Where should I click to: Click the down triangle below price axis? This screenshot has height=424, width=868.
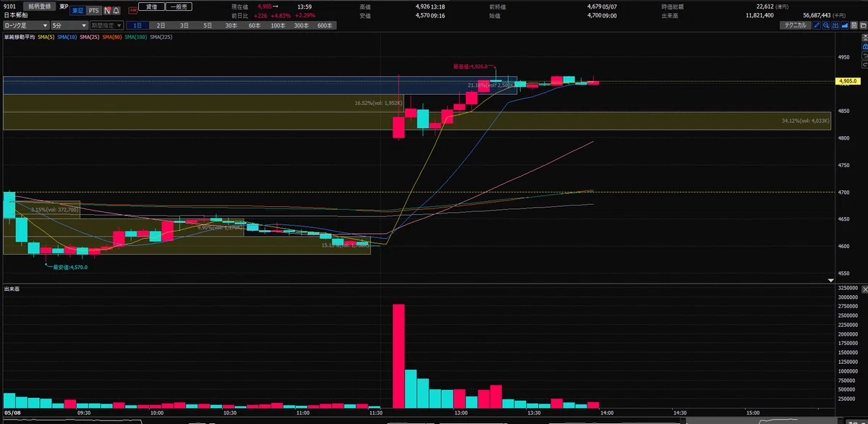pyautogui.click(x=830, y=280)
